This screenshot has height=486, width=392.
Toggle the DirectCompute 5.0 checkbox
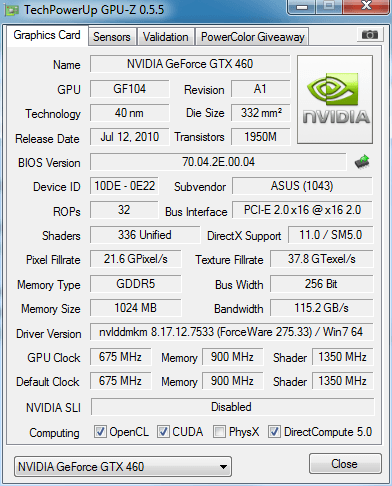pyautogui.click(x=274, y=431)
